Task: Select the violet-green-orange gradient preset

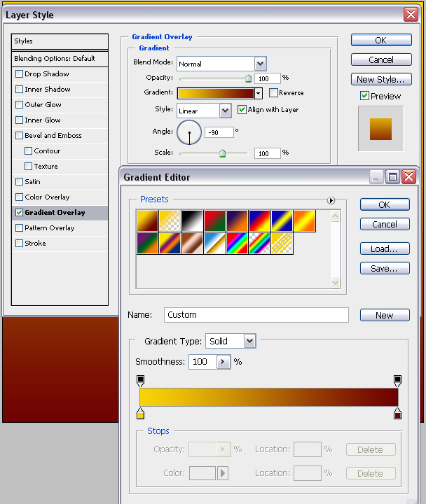Action: [x=147, y=244]
